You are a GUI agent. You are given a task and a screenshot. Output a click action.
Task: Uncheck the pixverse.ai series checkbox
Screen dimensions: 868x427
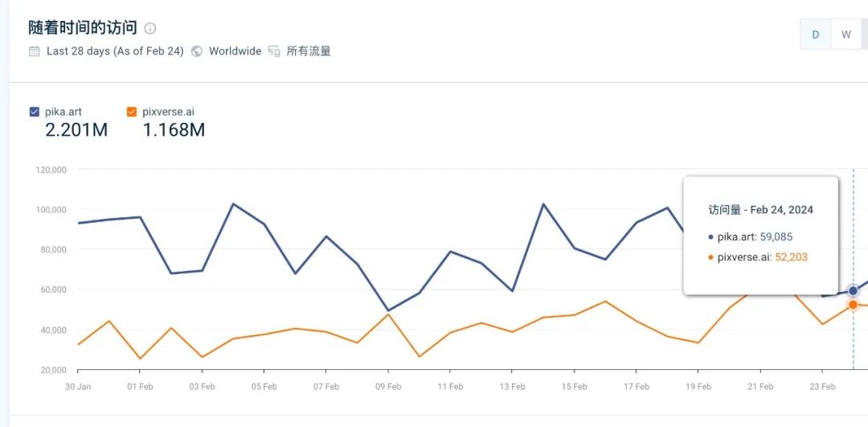click(x=132, y=112)
